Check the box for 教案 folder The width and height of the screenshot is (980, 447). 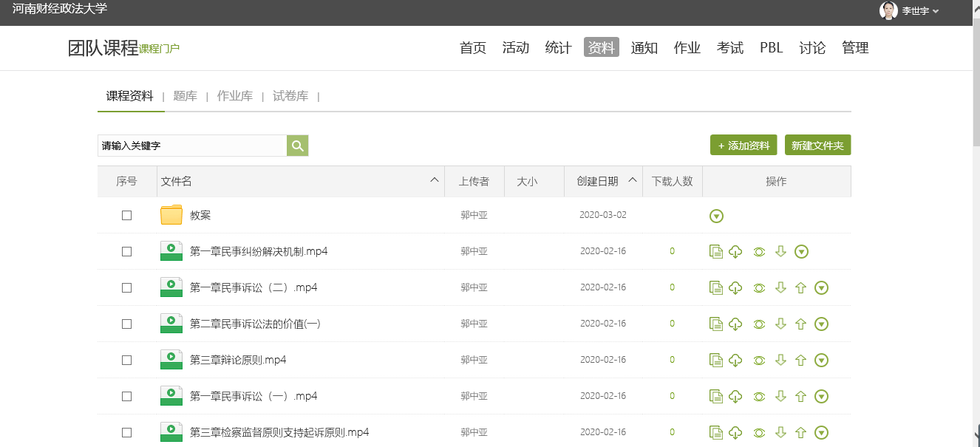126,216
